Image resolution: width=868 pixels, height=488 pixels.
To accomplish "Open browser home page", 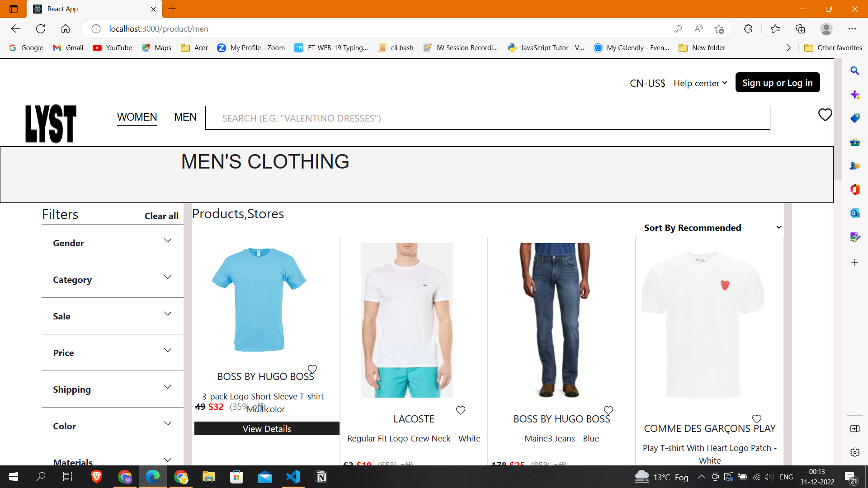I will click(66, 29).
